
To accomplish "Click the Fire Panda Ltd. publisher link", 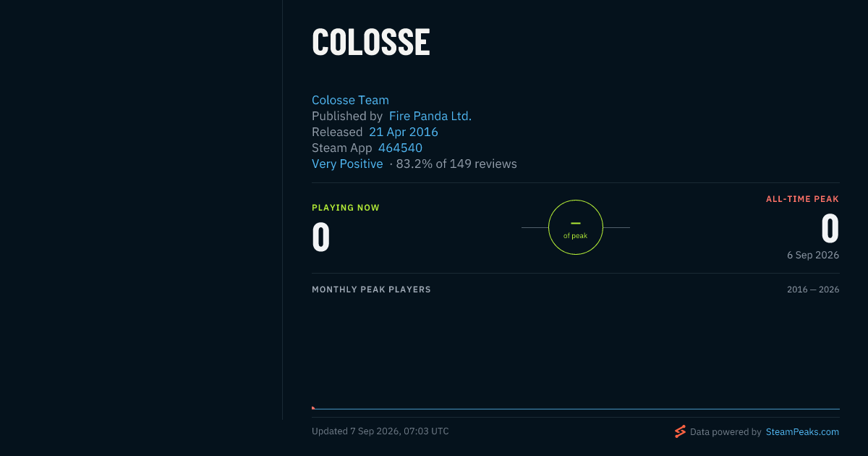I will point(430,116).
